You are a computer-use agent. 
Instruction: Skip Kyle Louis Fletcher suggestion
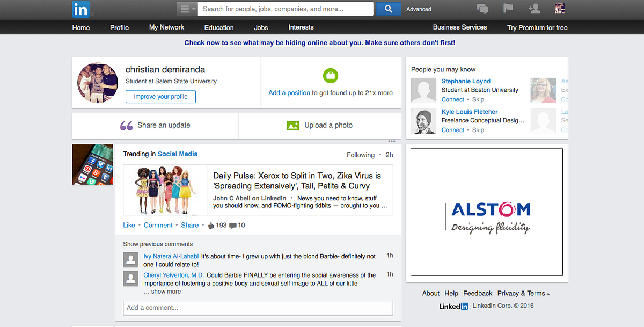pyautogui.click(x=478, y=130)
